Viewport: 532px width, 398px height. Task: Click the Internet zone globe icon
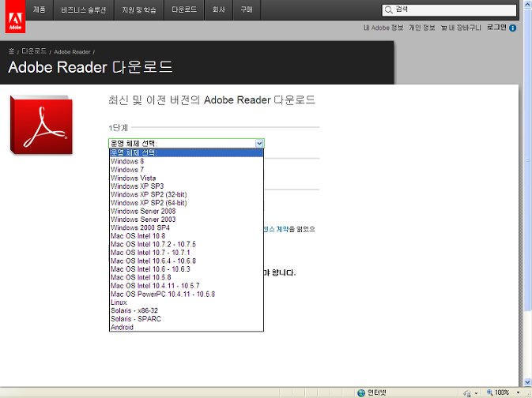pos(361,392)
